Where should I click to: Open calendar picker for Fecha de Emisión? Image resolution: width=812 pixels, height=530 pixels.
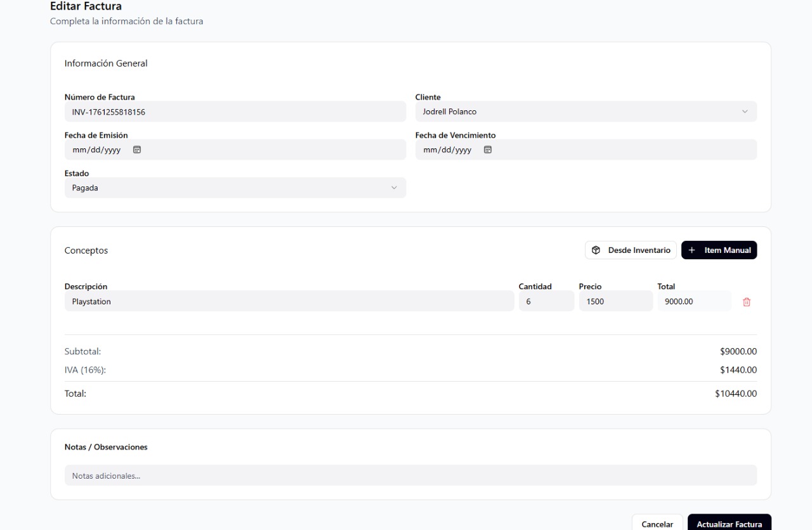point(136,150)
